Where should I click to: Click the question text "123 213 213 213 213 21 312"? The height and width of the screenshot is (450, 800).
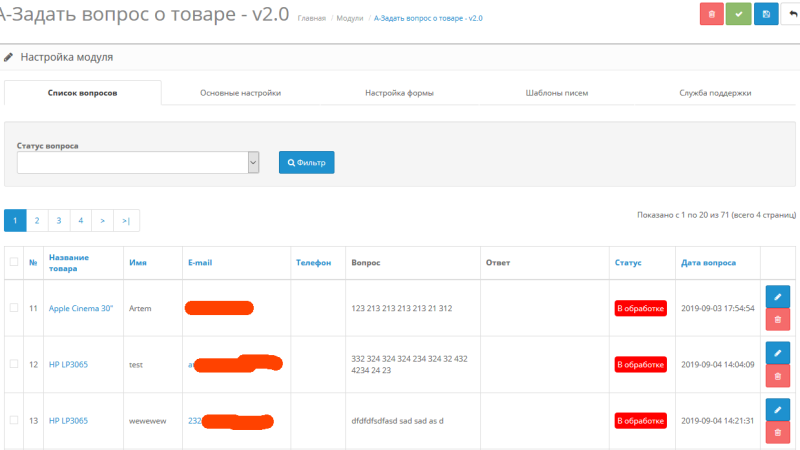pos(402,308)
